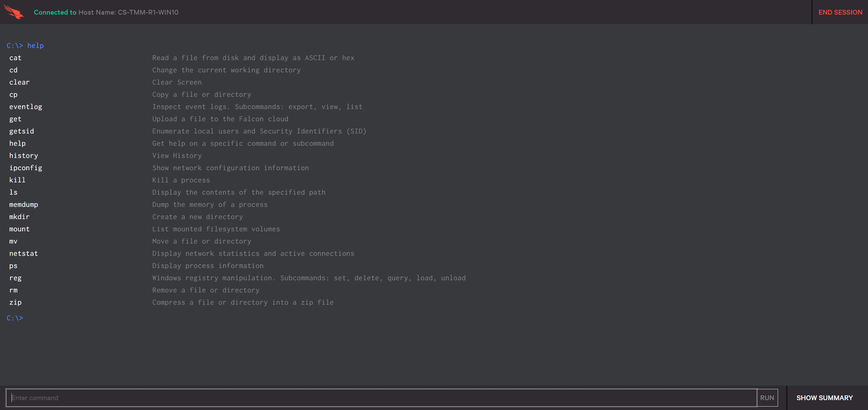The image size is (868, 410).
Task: Click 'Enumerate local users' description
Action: coord(259,131)
